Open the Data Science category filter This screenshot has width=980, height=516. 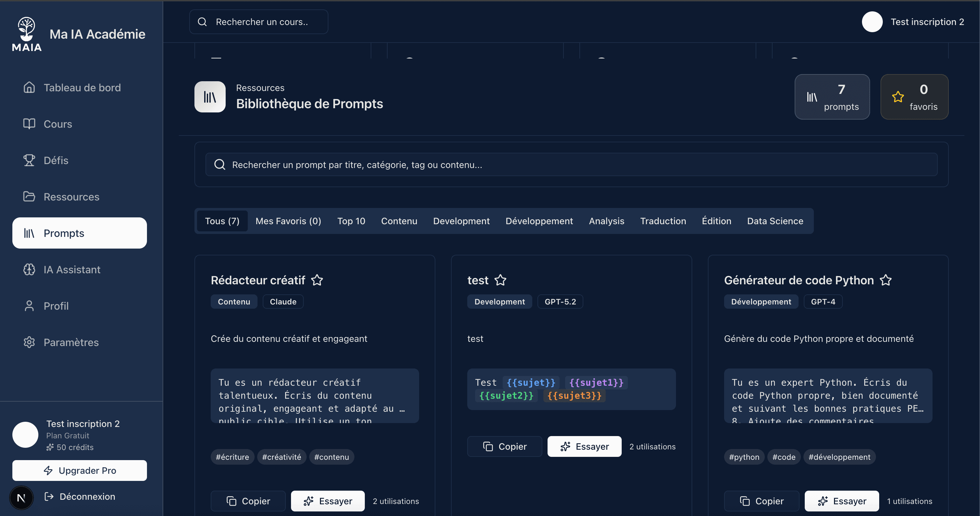pos(775,221)
